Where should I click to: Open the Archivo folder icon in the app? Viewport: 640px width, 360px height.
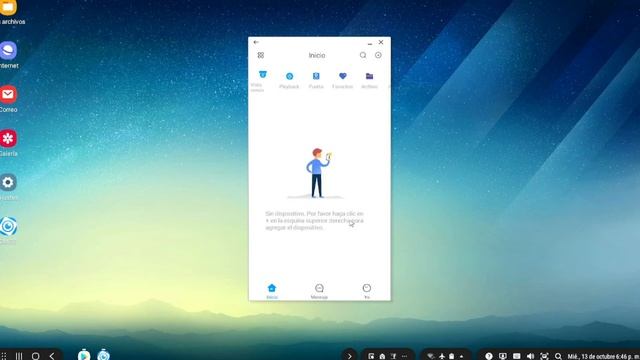[369, 76]
